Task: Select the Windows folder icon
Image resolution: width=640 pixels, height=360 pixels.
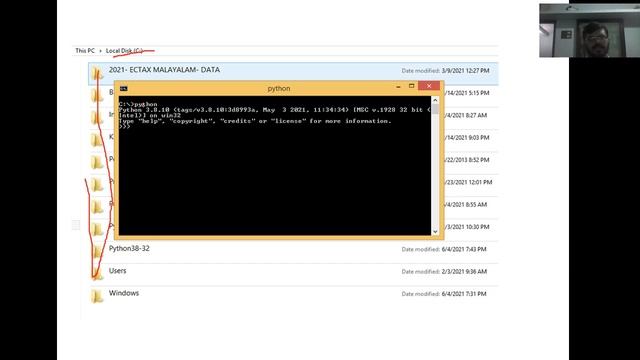Action: click(97, 296)
